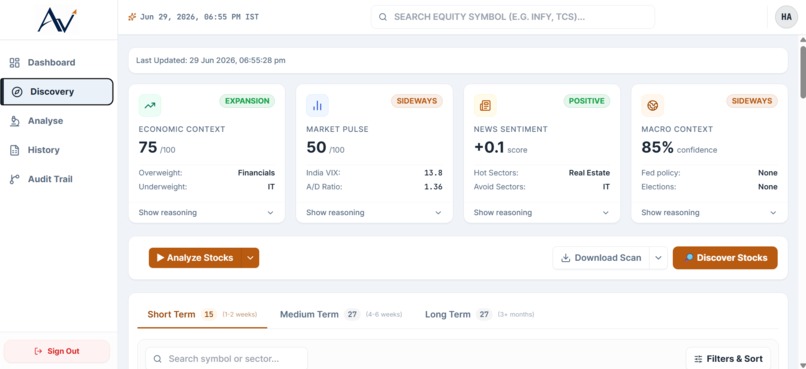Click the Market Pulse bar chart icon

[317, 105]
